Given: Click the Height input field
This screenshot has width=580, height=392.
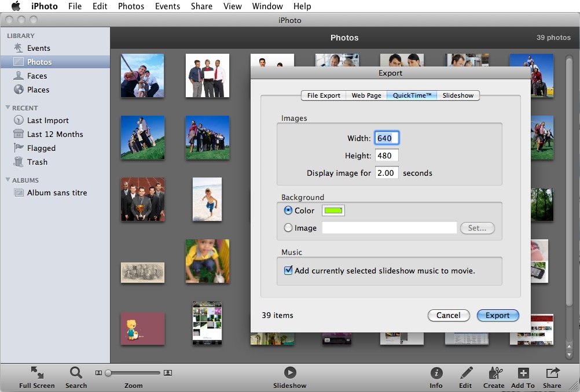Looking at the screenshot, I should (x=387, y=156).
